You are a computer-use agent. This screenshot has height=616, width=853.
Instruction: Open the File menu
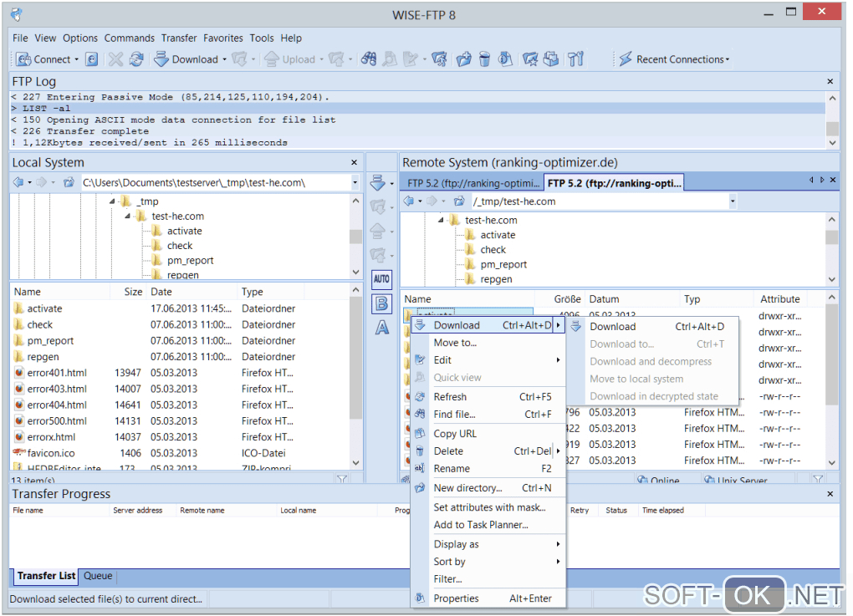pyautogui.click(x=20, y=38)
